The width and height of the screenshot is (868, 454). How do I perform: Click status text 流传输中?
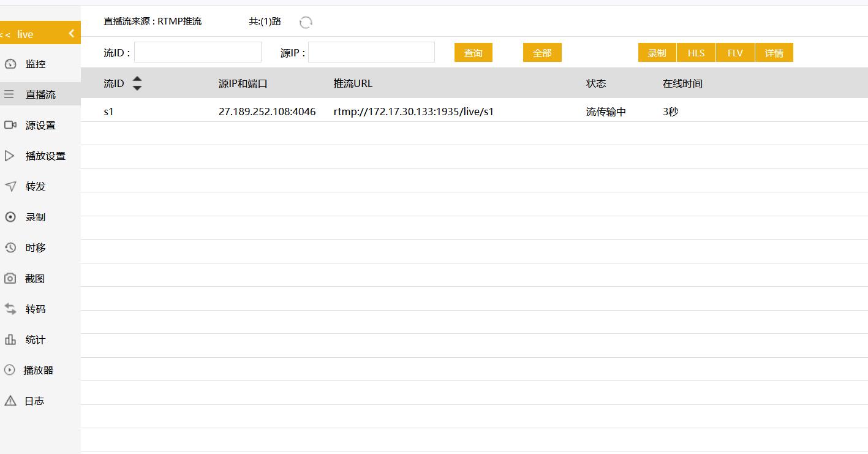tap(606, 112)
